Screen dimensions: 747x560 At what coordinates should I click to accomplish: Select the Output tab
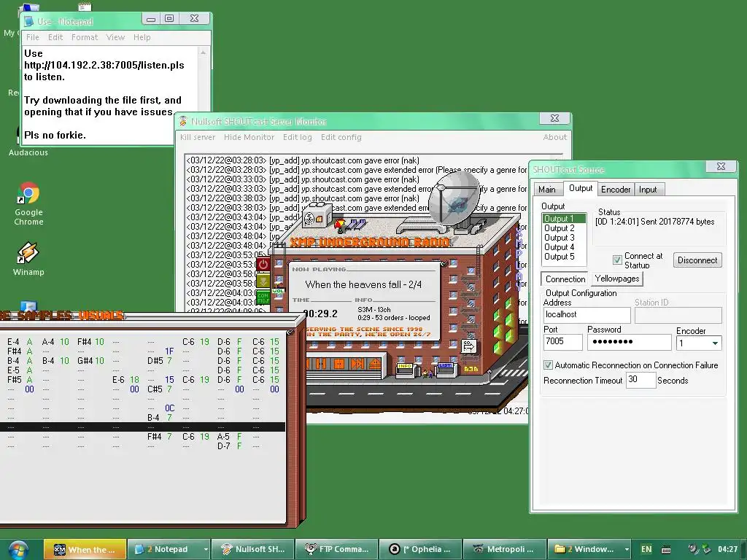(x=580, y=188)
